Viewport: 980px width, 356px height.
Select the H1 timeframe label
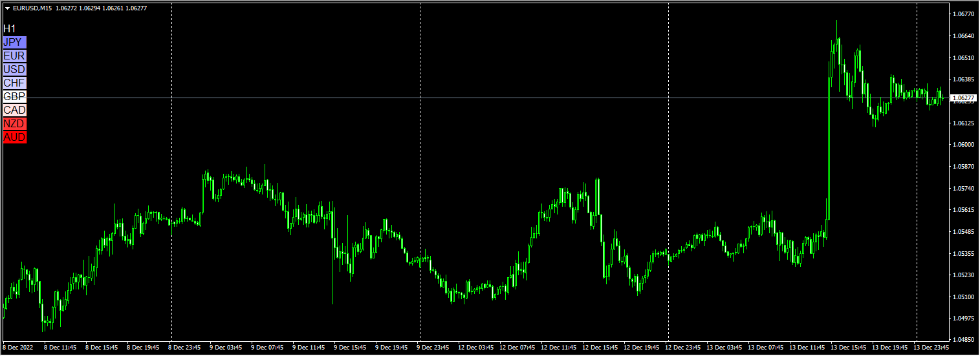[x=10, y=29]
